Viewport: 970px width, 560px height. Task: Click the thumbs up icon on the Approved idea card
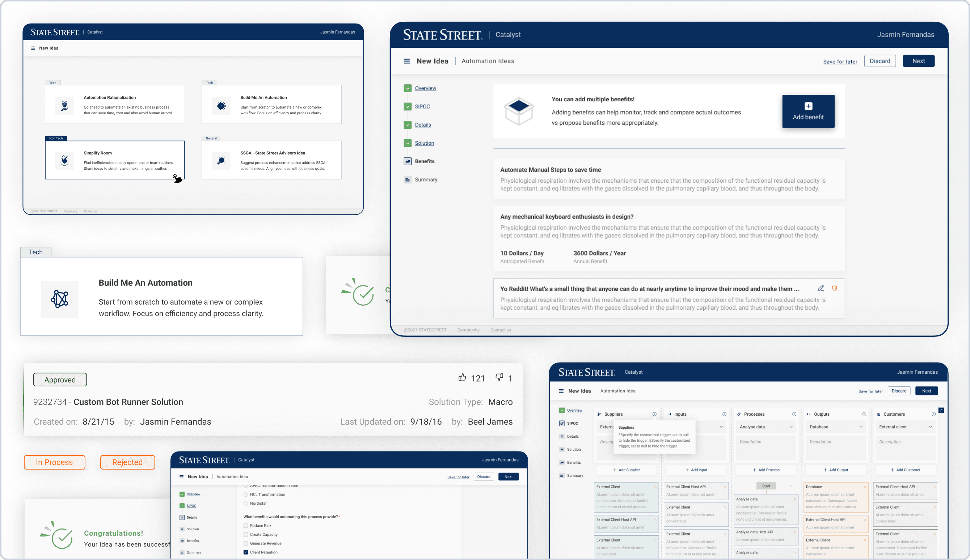pyautogui.click(x=462, y=377)
